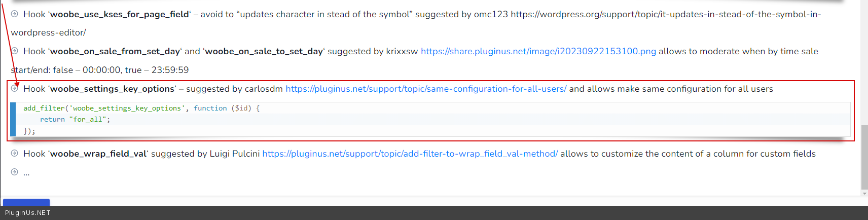Click the arrow bullet before woobe_on_sale_from_set_day
Screen dimensions: 868x220
(x=15, y=51)
